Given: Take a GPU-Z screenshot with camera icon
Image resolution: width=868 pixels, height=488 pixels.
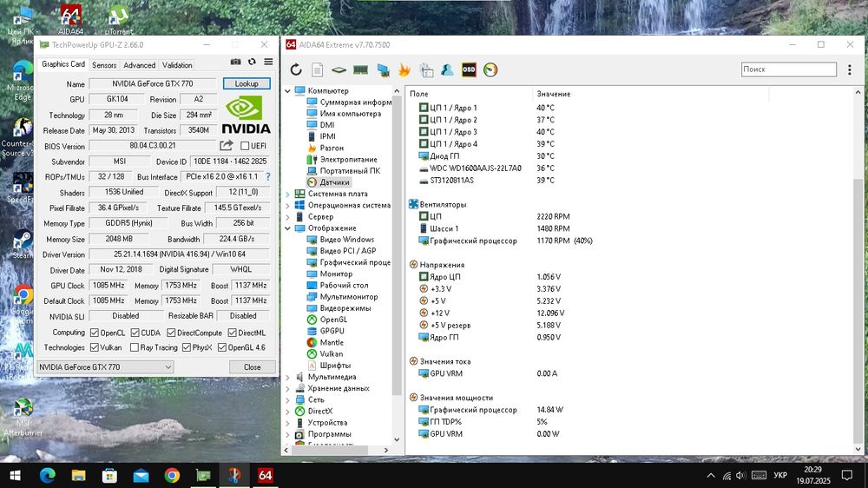Looking at the screenshot, I should point(236,62).
